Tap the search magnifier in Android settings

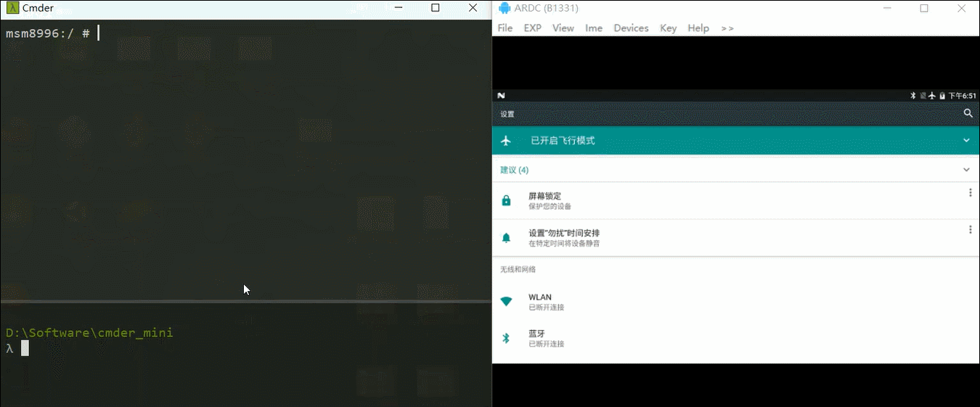click(x=968, y=113)
